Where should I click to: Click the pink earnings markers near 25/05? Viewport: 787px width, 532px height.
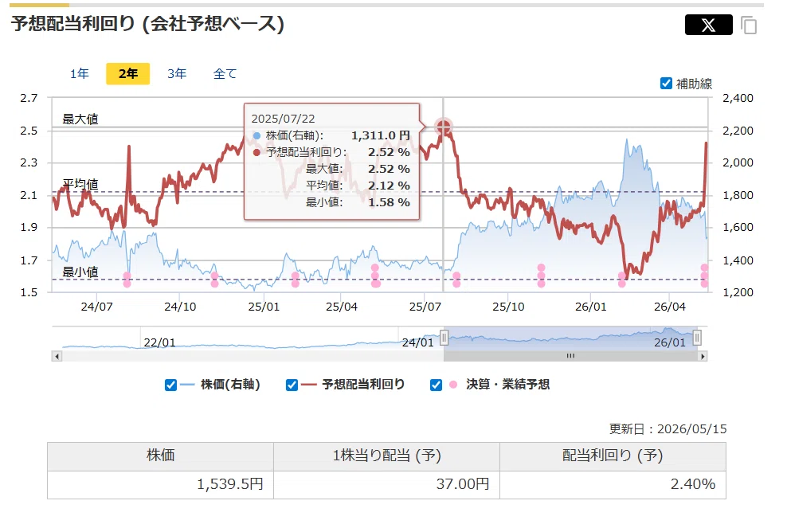pyautogui.click(x=375, y=276)
